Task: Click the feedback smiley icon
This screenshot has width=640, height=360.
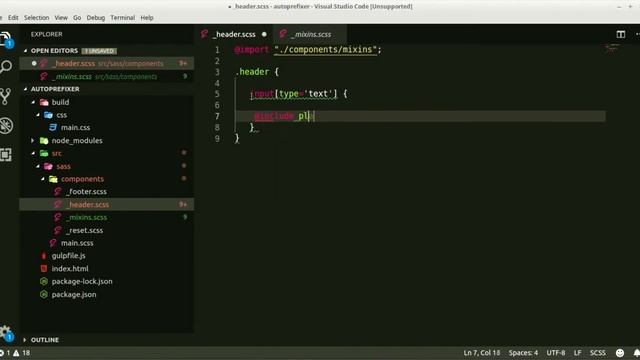Action: point(620,353)
